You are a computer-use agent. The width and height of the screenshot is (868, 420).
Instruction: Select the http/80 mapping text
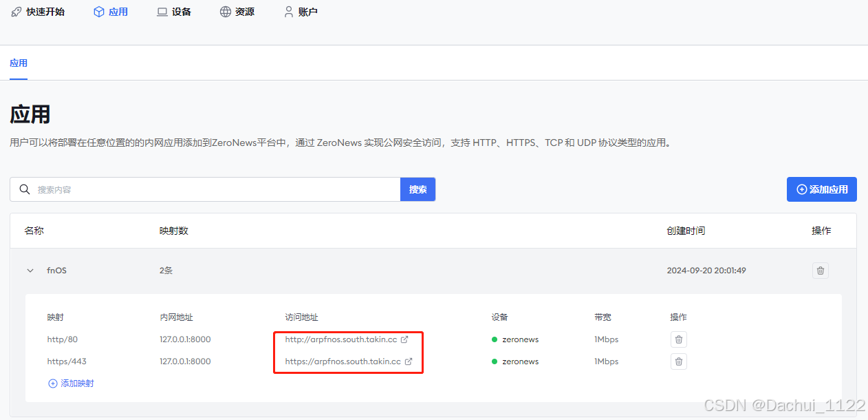coord(63,339)
